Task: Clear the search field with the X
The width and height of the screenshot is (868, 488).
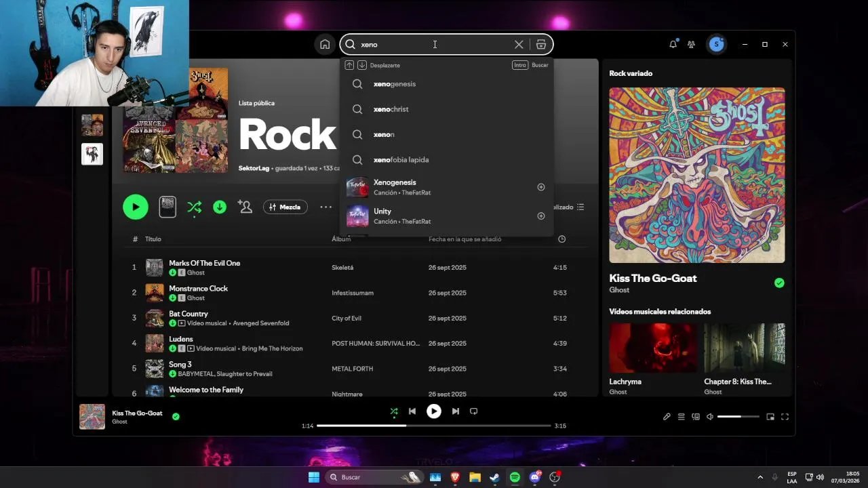Action: click(519, 44)
